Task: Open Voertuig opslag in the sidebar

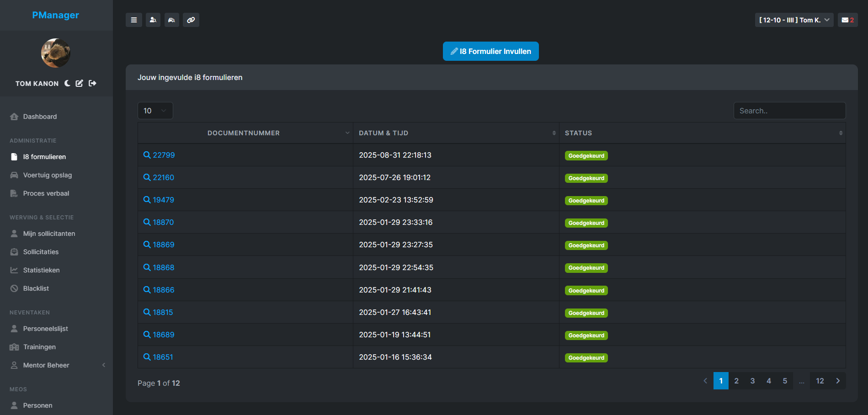Action: click(47, 175)
